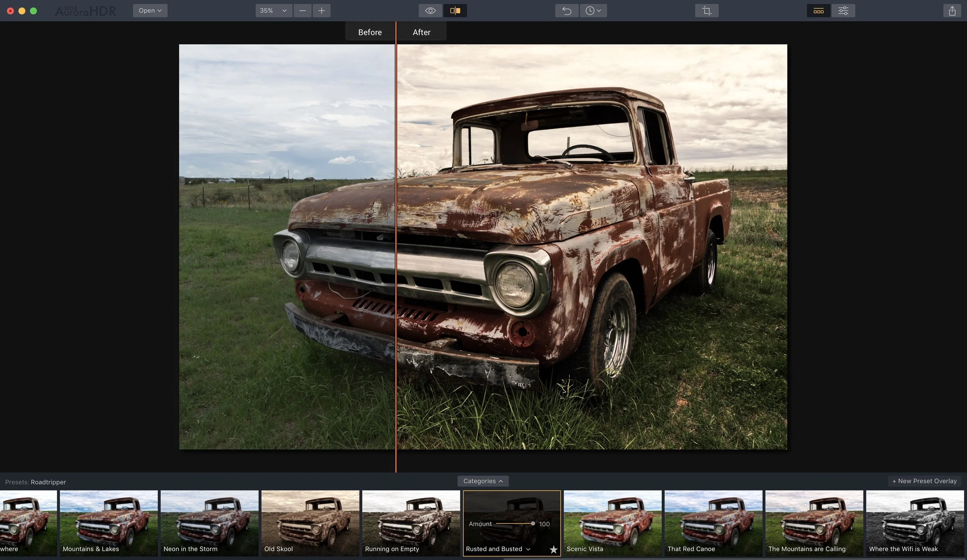Apply the Scenic Vista preset

613,523
